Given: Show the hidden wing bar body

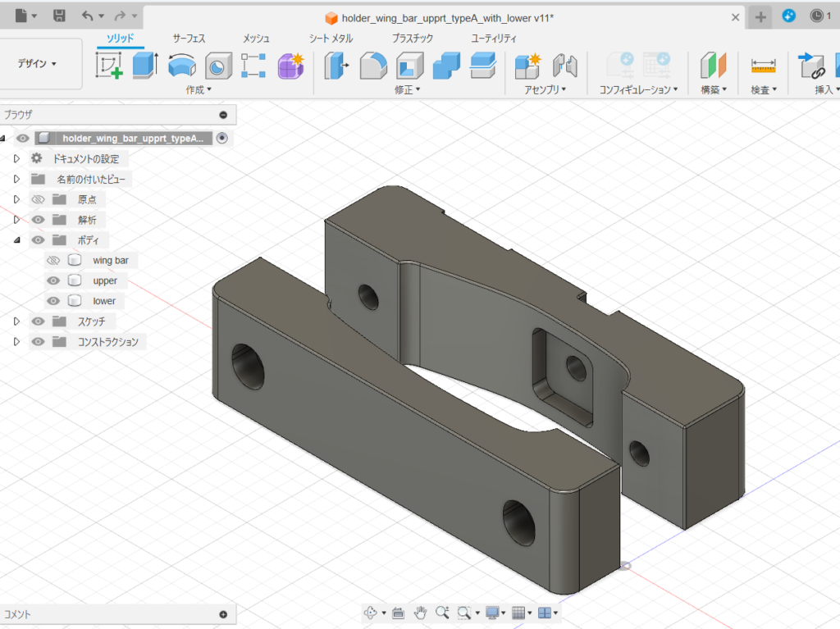Looking at the screenshot, I should click(x=54, y=261).
